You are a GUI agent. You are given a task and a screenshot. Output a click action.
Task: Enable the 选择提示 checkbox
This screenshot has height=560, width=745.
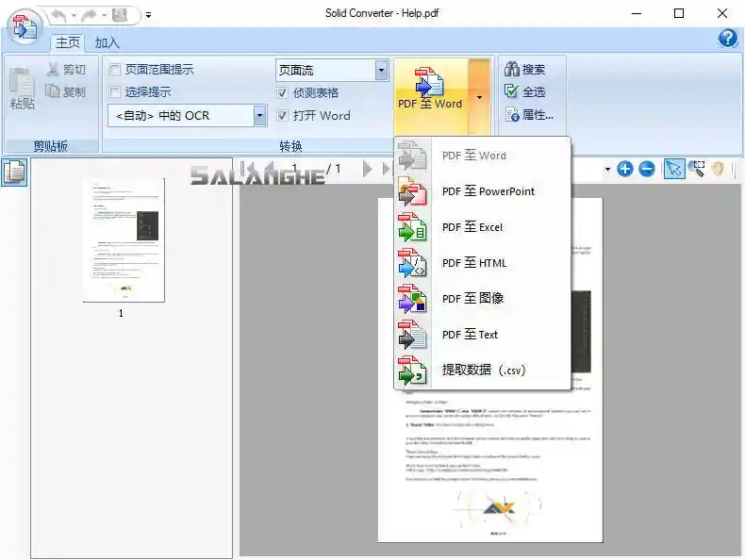coord(114,91)
